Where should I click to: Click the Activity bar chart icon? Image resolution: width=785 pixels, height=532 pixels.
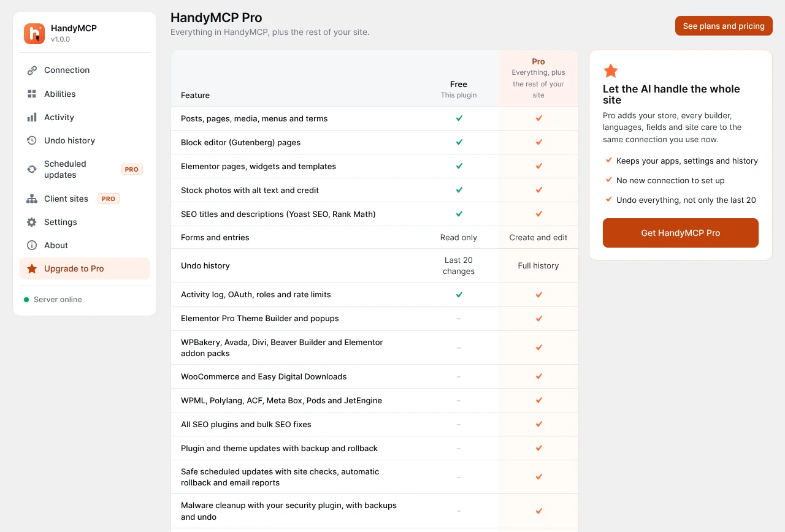(x=32, y=117)
